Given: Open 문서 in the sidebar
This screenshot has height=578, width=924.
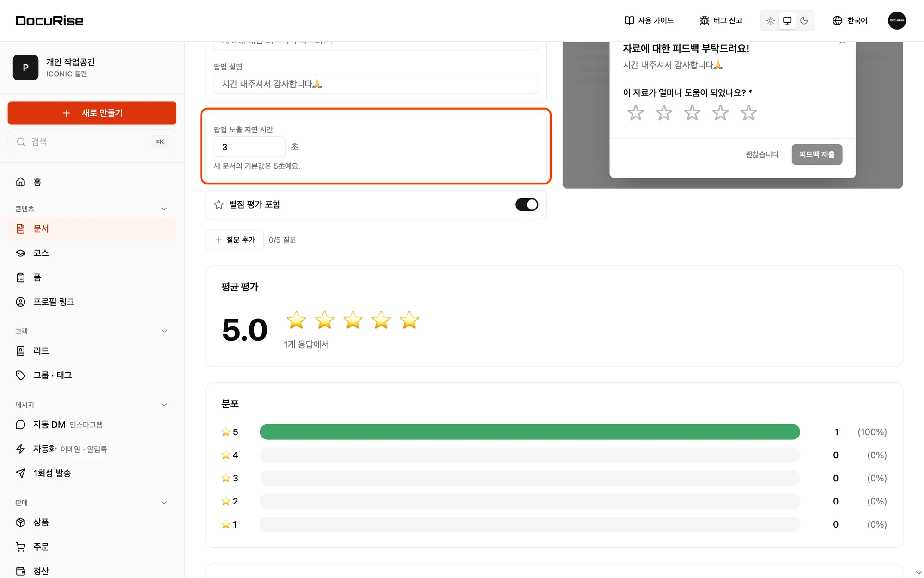Looking at the screenshot, I should (x=92, y=228).
